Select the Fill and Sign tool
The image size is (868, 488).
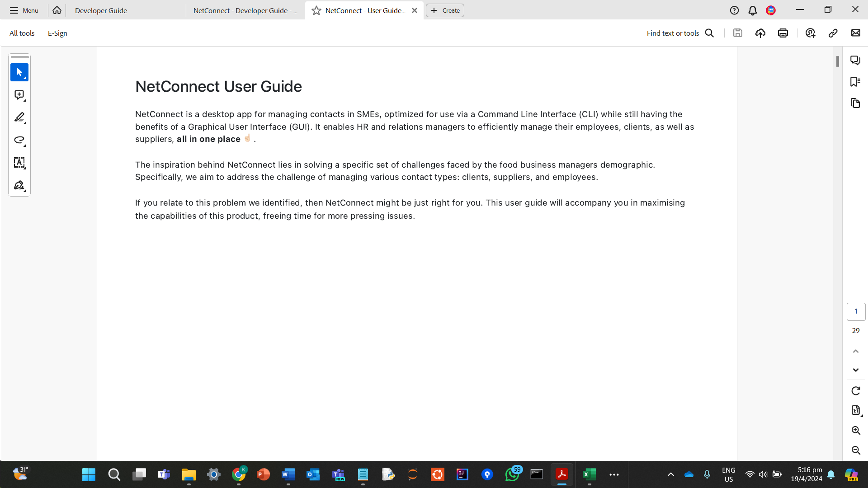19,185
